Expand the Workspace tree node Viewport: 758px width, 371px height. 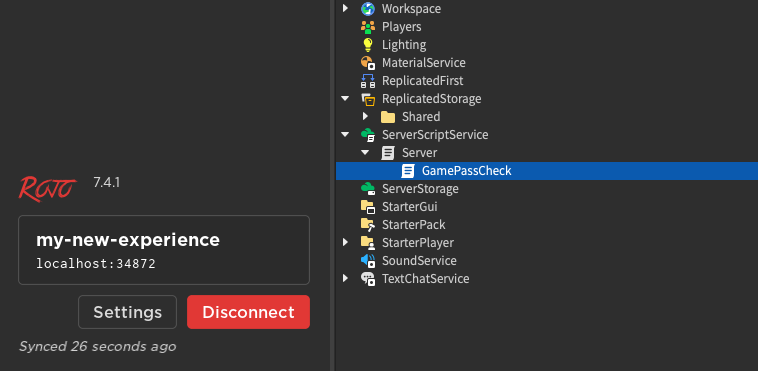[345, 8]
